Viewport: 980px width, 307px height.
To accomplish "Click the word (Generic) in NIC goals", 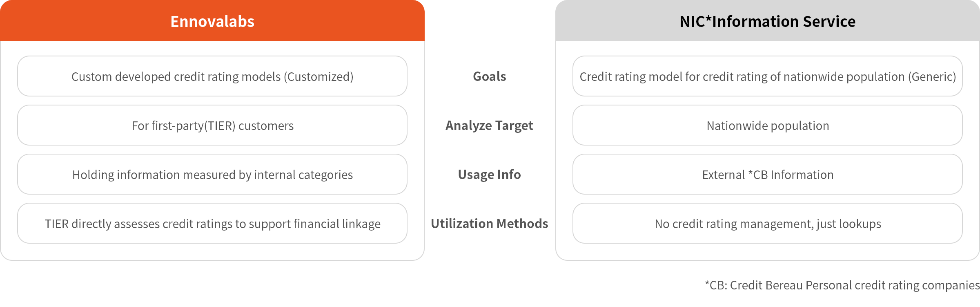I will (x=932, y=76).
